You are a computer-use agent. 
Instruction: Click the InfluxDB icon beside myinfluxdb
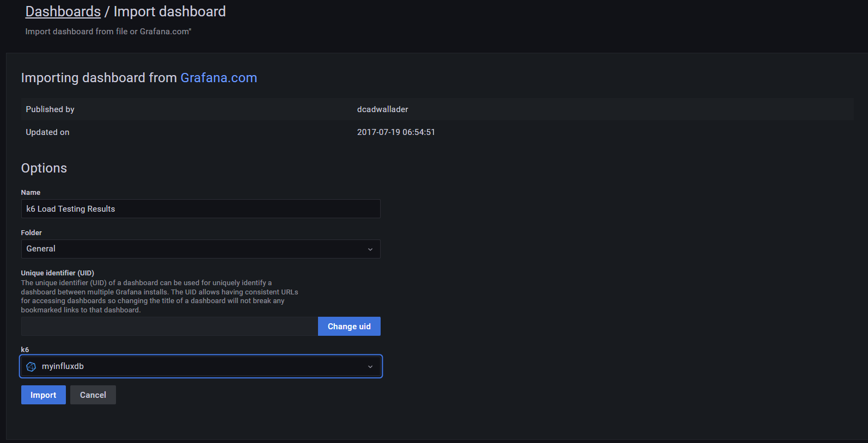click(31, 367)
